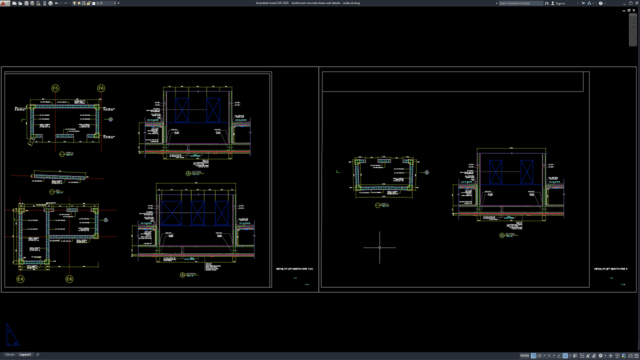The height and width of the screenshot is (360, 640).
Task: Toggle Object Snap in status bar
Action: point(565,356)
